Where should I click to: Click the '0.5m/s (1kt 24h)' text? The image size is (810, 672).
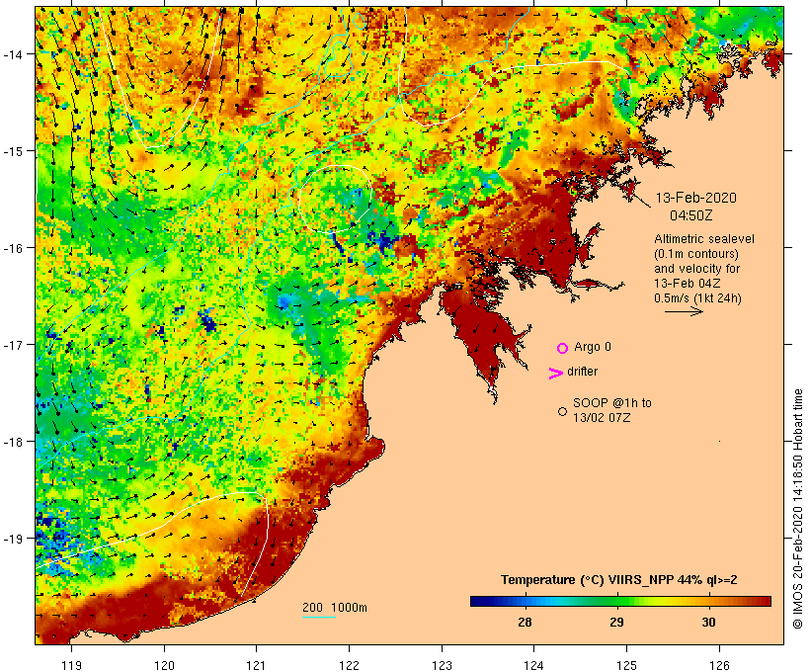697,298
